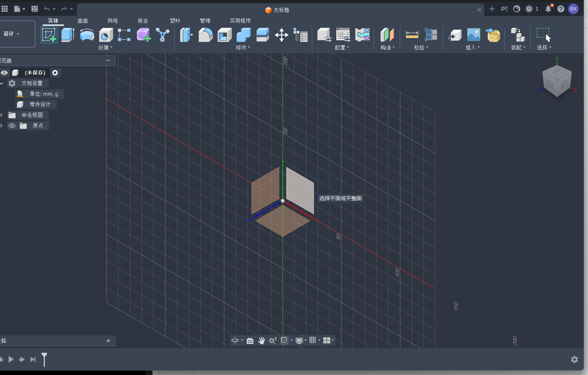
Task: Open the 修改 dropdown menu
Action: (x=243, y=47)
